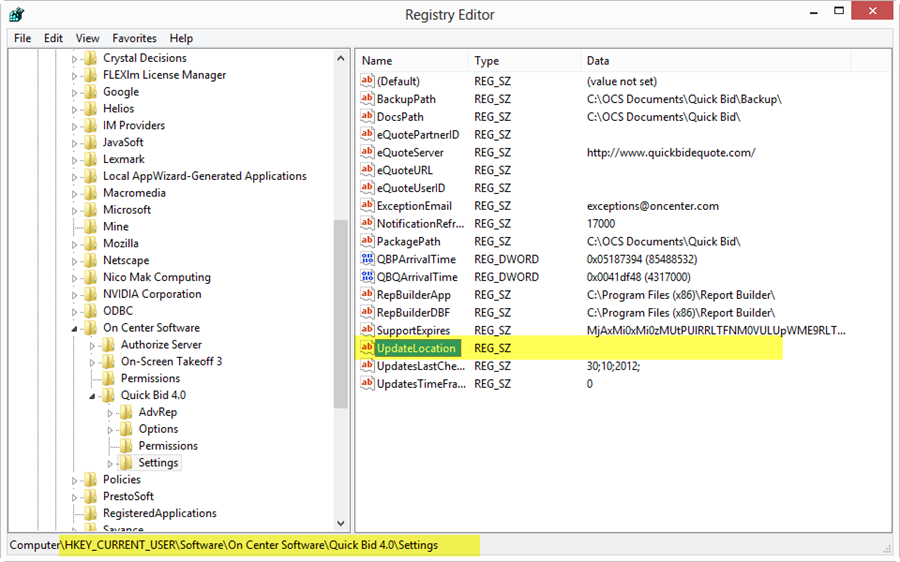The image size is (900, 562).
Task: Select the NotificationRefr... value name
Action: click(420, 223)
